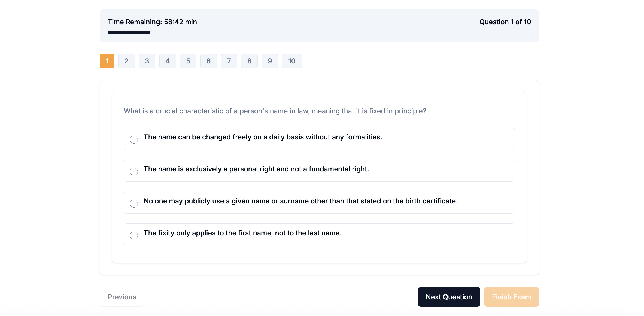Navigate to question 4
Viewport: 644px width, 316px height.
168,61
